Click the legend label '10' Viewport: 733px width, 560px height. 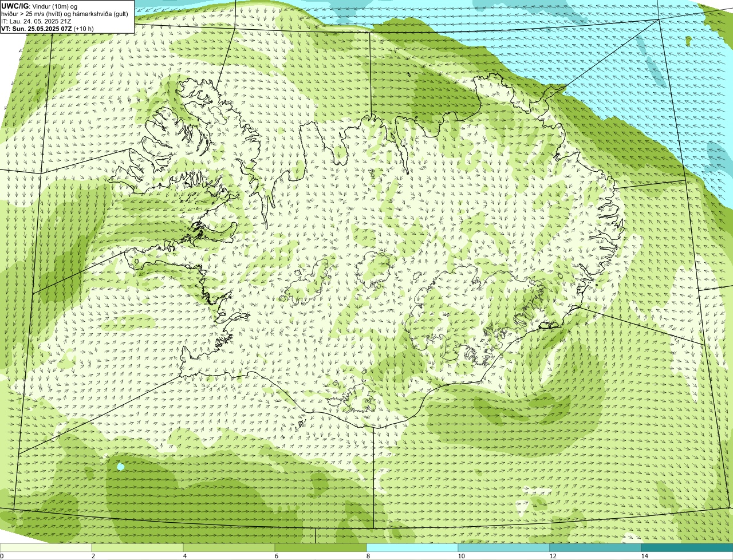[461, 556]
